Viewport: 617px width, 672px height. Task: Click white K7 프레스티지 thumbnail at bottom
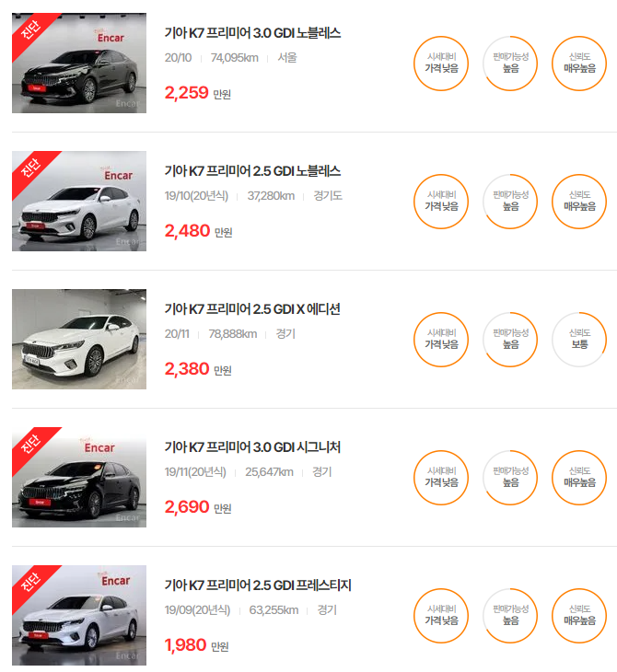click(x=79, y=615)
